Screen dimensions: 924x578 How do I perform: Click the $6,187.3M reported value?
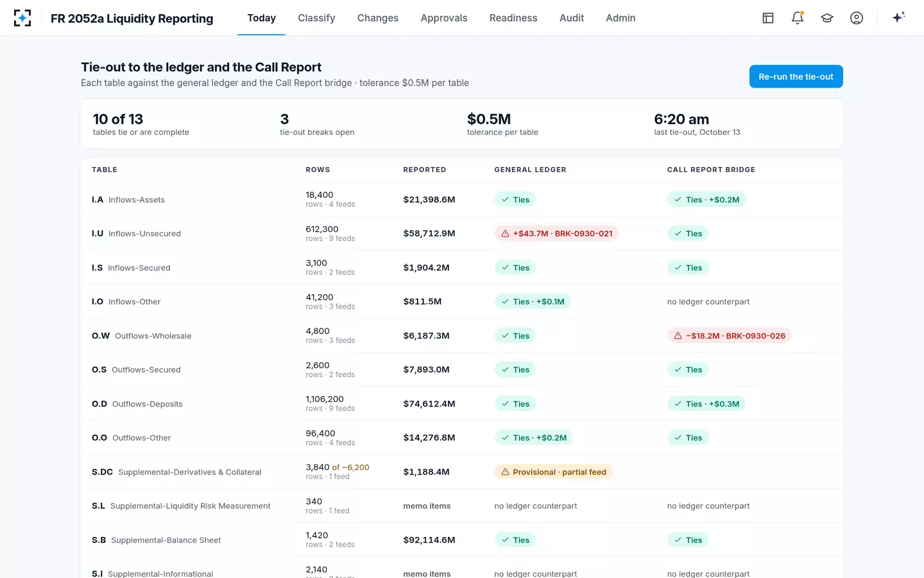point(426,336)
